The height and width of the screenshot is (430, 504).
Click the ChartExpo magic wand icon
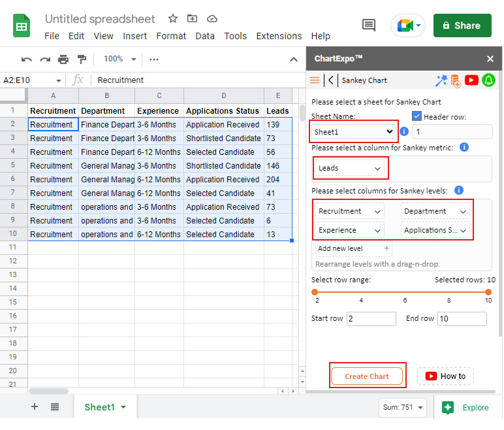[x=441, y=80]
